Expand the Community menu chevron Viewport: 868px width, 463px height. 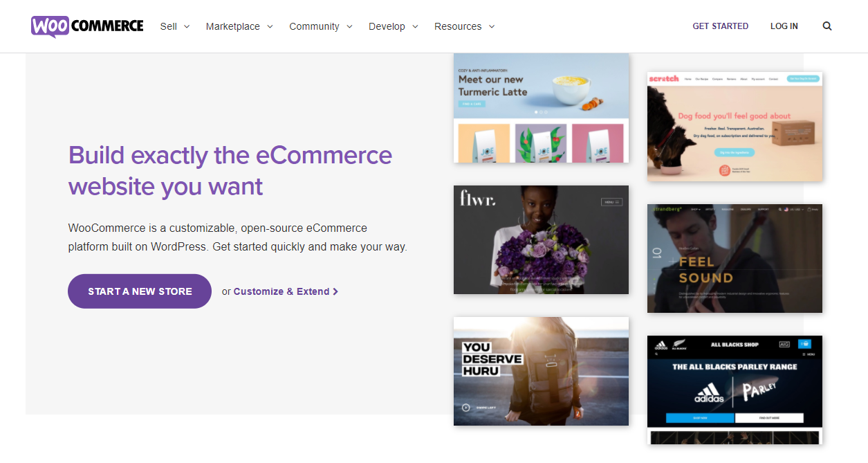349,26
